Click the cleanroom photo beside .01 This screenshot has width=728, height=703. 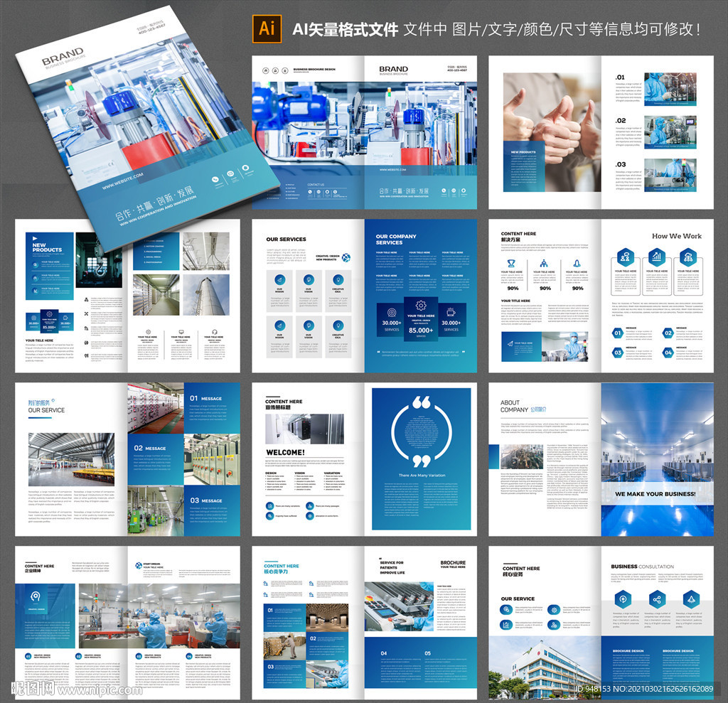point(670,89)
